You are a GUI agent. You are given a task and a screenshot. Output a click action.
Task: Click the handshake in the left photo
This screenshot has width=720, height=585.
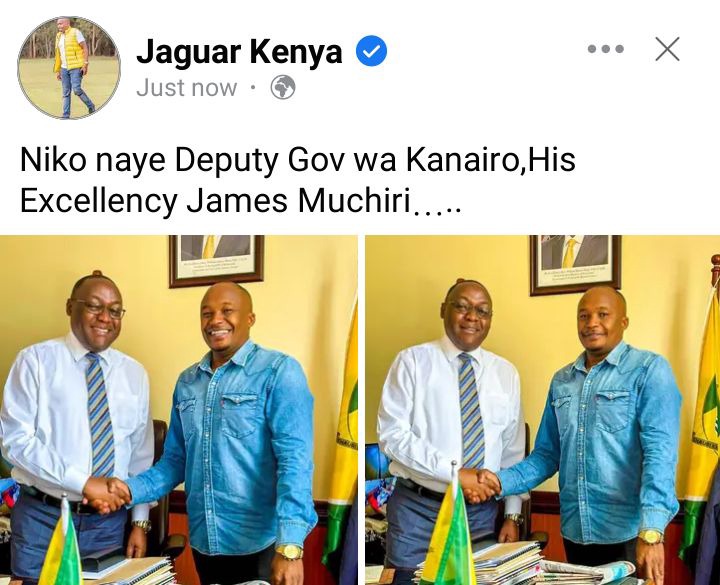107,495
